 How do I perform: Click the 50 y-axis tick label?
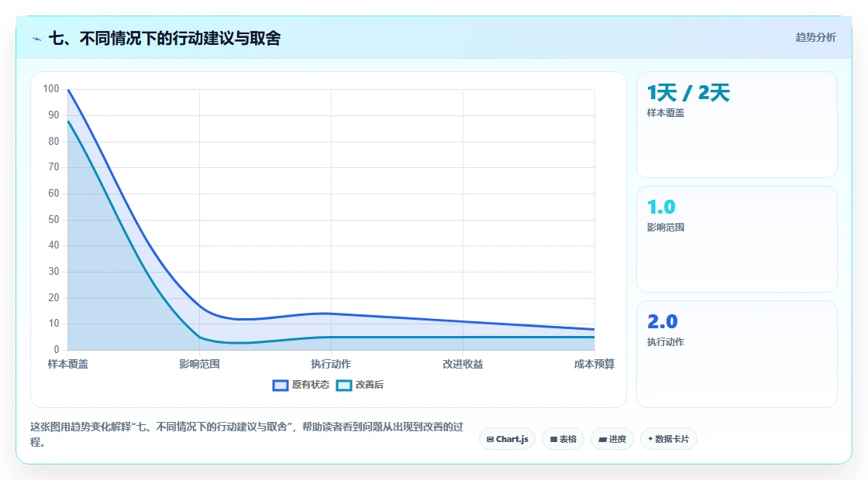[53, 220]
